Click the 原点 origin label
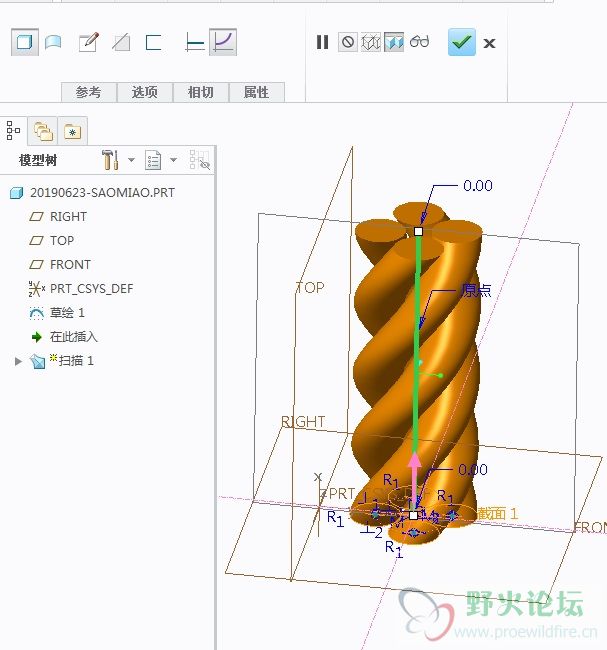 pyautogui.click(x=476, y=291)
